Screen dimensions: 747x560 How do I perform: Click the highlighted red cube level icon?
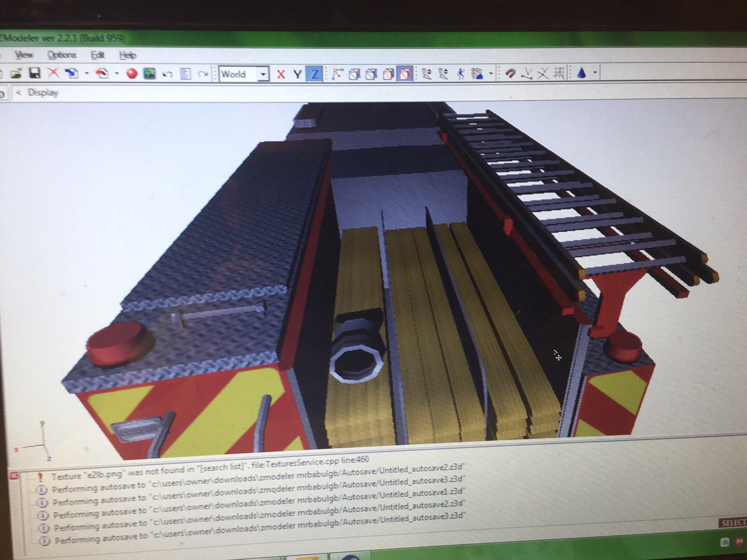[x=405, y=75]
